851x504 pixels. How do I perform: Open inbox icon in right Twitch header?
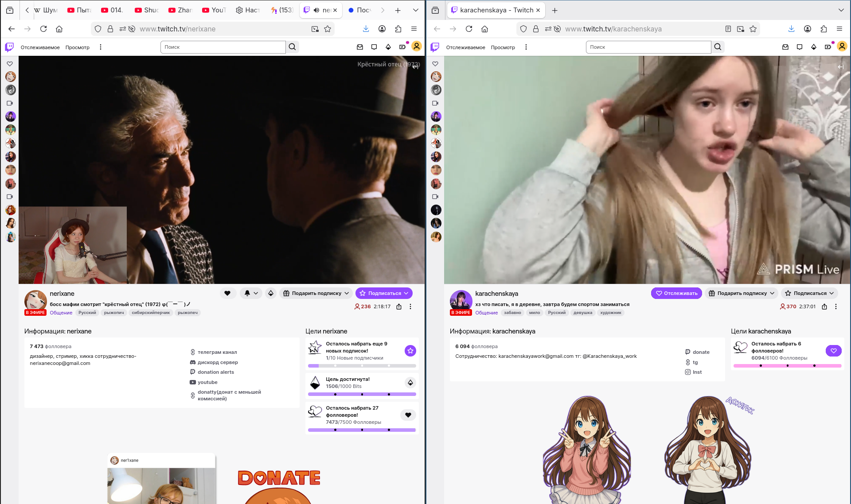tap(785, 47)
